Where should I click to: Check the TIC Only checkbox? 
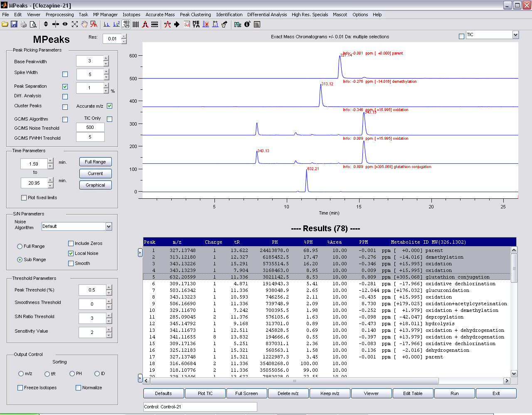(109, 119)
